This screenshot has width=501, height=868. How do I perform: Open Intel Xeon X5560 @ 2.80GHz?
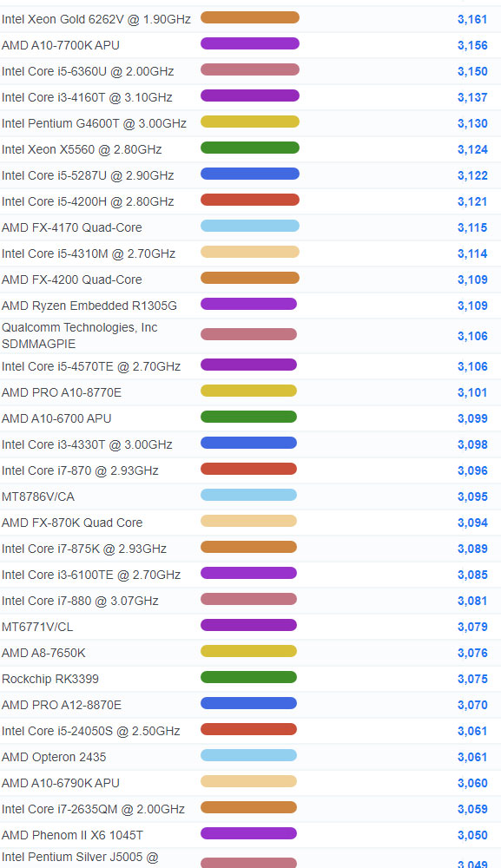(82, 149)
